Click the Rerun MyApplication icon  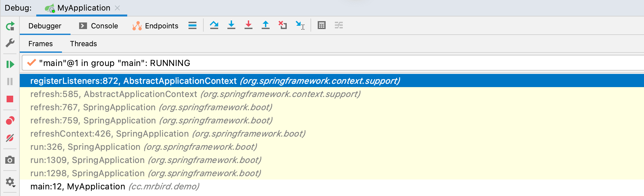pos(10,26)
